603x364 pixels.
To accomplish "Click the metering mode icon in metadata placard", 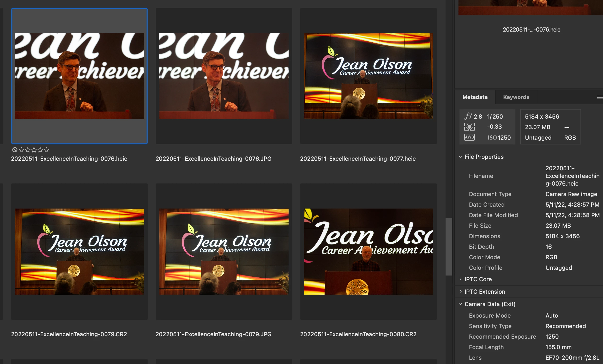I will pos(469,127).
